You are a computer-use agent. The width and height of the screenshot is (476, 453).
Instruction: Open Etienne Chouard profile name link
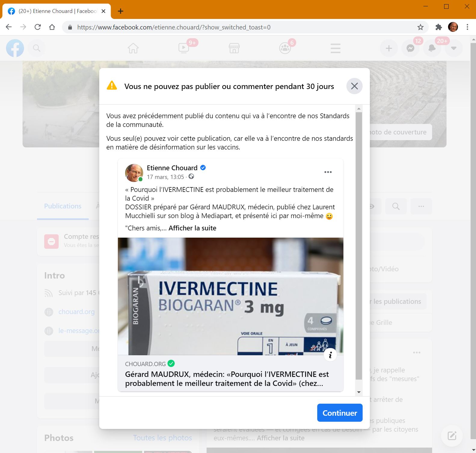click(172, 168)
